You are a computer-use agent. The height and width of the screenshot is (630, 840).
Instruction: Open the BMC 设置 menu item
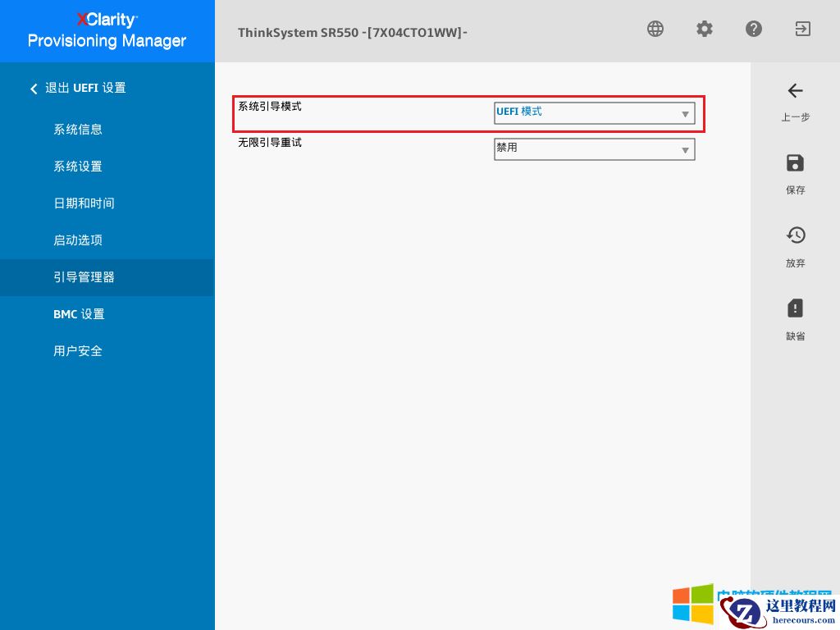click(x=79, y=314)
